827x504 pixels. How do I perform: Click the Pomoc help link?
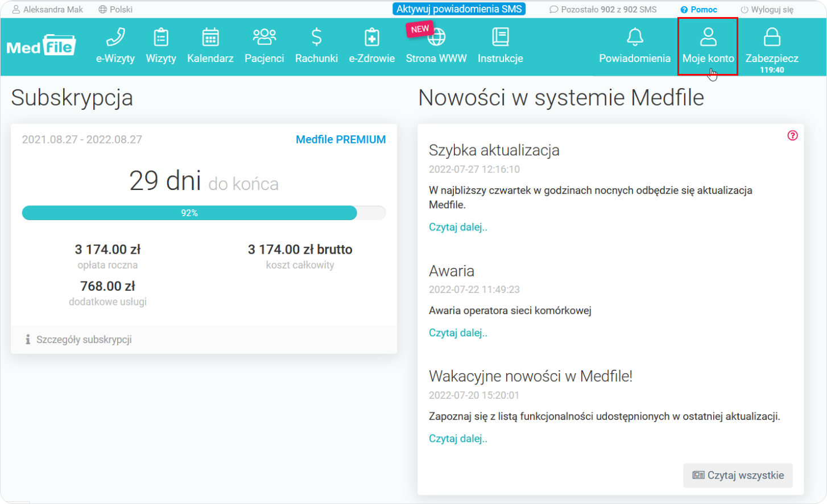tap(698, 10)
